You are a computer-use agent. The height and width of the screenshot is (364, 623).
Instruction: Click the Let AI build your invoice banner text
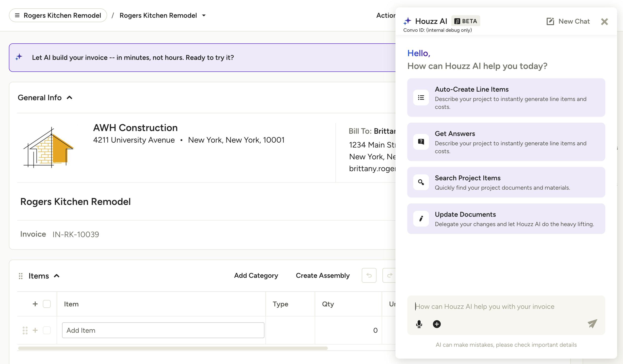coord(133,58)
